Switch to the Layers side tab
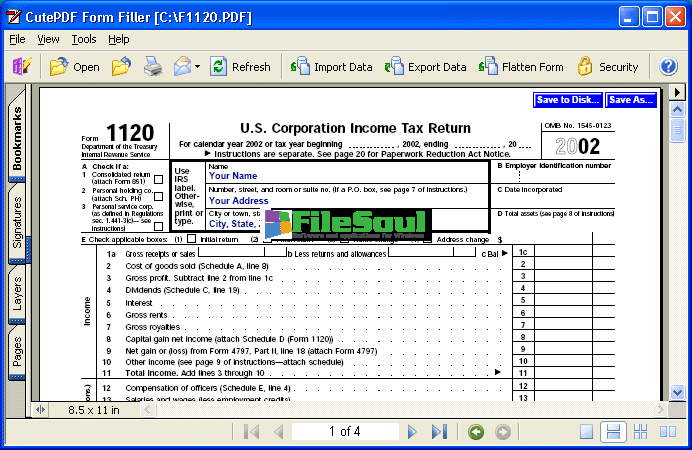The width and height of the screenshot is (692, 450). pos(17,294)
